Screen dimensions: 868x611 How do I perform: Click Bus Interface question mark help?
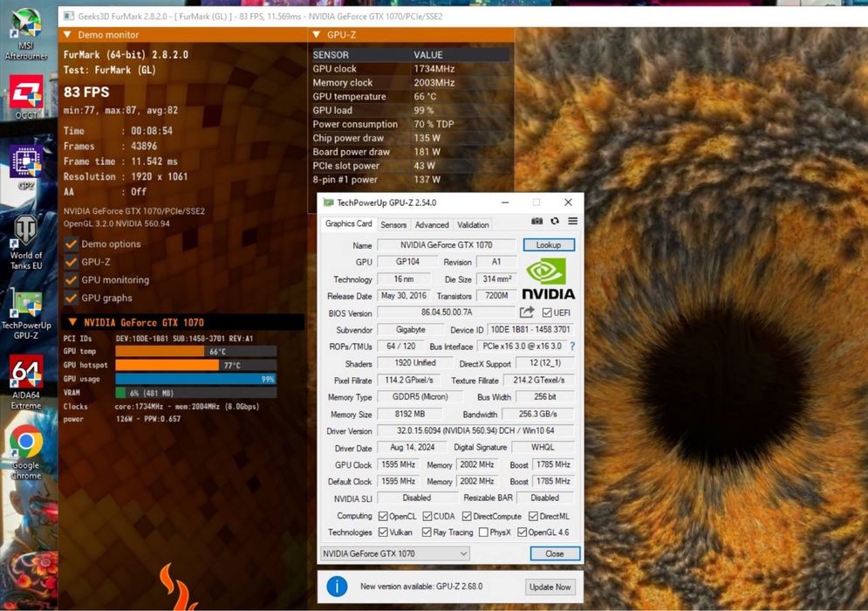pyautogui.click(x=572, y=347)
